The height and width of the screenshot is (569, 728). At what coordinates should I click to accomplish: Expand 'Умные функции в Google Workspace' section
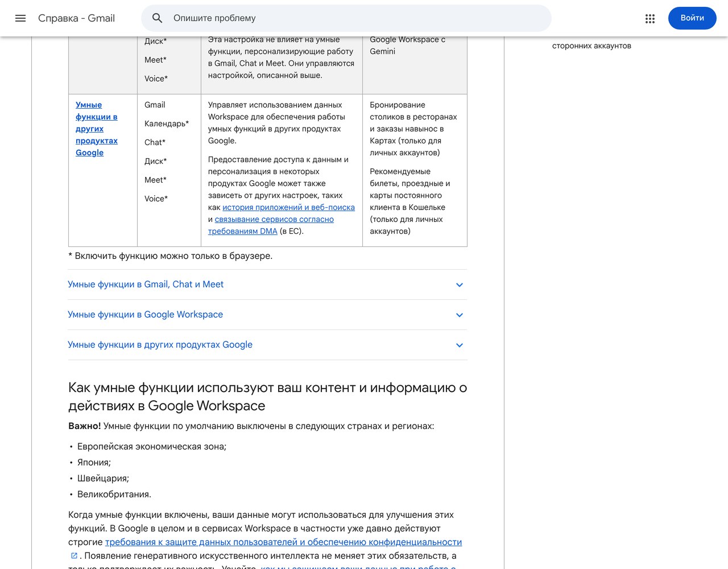pyautogui.click(x=267, y=315)
